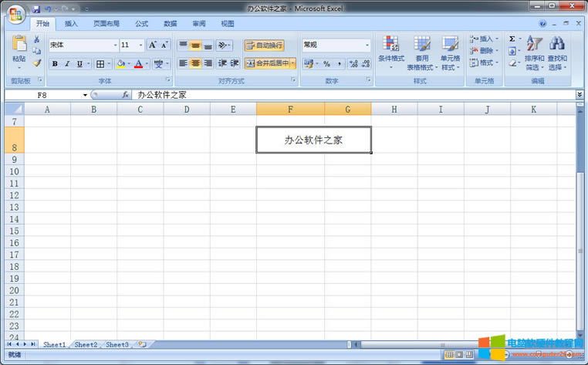Viewport: 588px width, 365px height.
Task: Select the merged cell containing 办公软件之家
Action: (x=313, y=140)
